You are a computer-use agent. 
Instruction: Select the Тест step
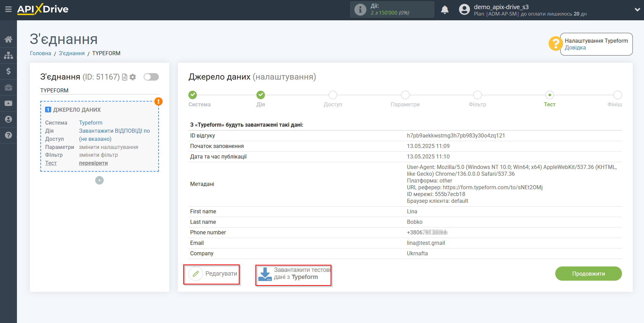coord(549,95)
